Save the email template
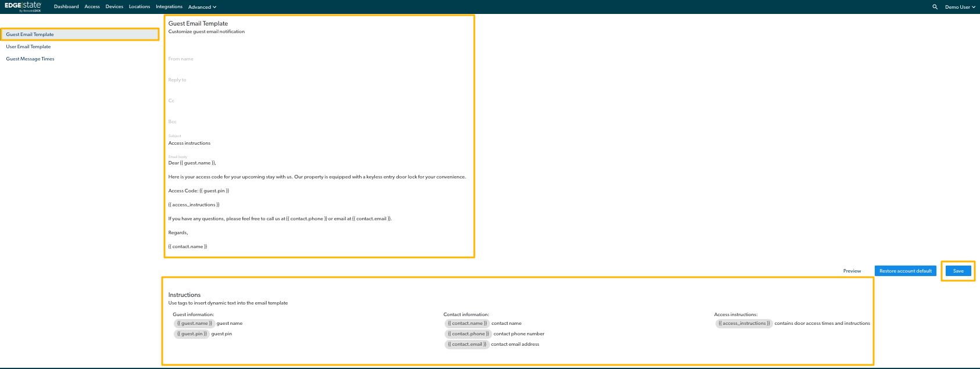Viewport: 980px width, 369px height. 958,271
